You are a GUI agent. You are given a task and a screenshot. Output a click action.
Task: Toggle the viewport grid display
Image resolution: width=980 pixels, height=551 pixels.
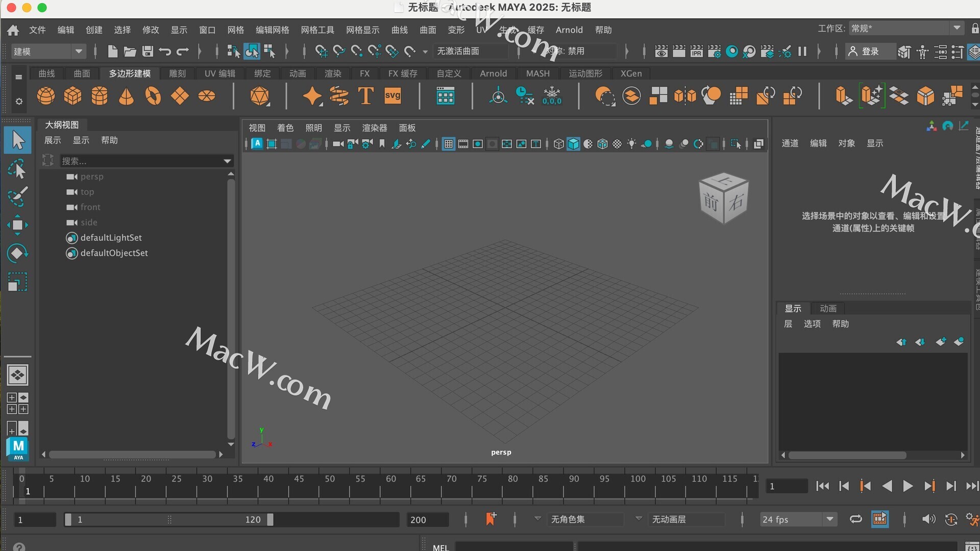tap(448, 144)
